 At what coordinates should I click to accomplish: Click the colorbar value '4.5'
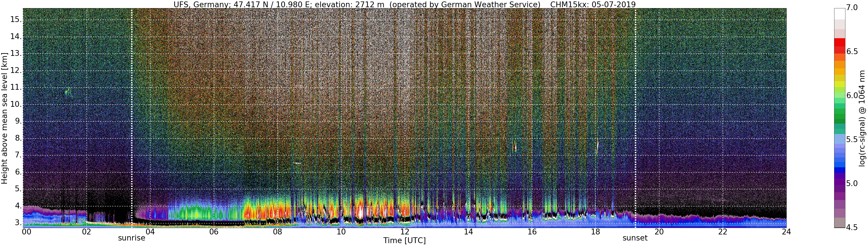tap(852, 227)
